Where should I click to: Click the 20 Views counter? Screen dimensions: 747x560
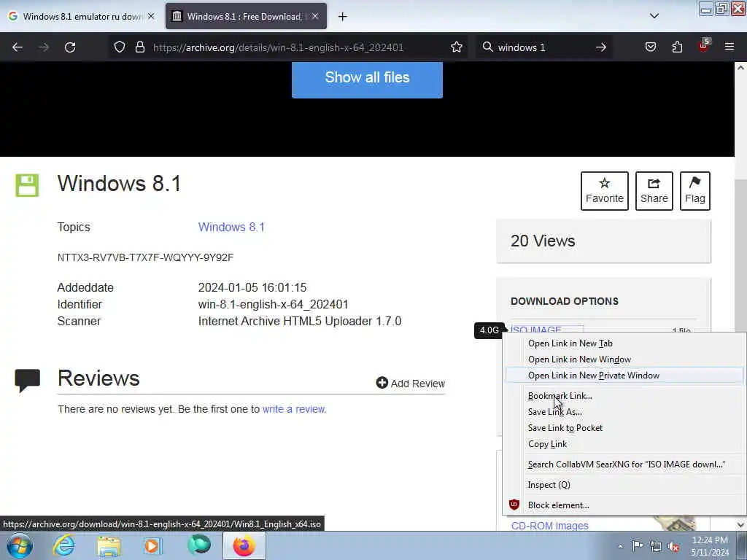[543, 241]
